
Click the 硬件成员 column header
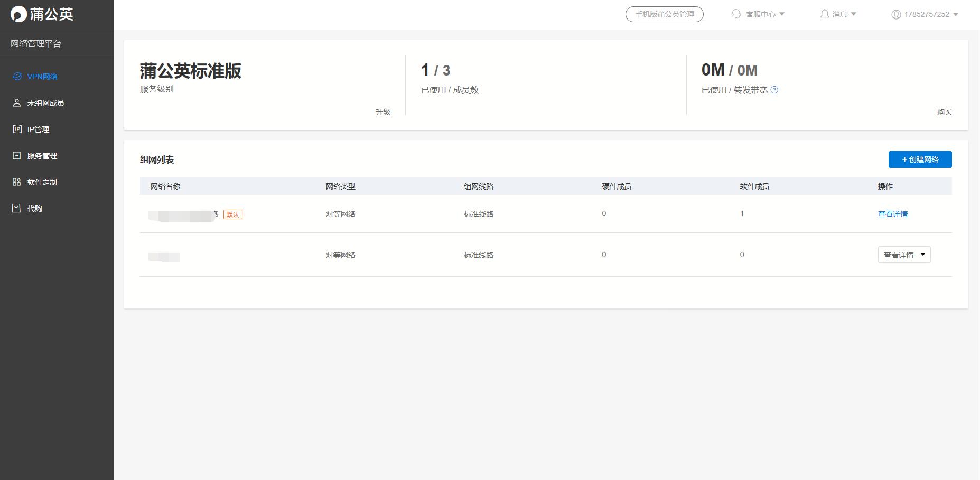coord(617,186)
